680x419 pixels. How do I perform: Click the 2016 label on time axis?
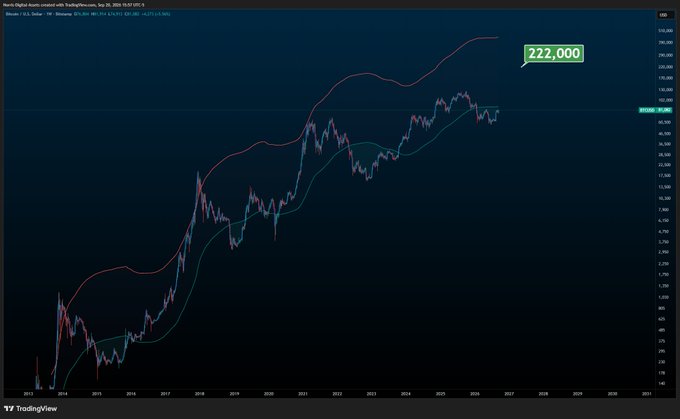(131, 394)
